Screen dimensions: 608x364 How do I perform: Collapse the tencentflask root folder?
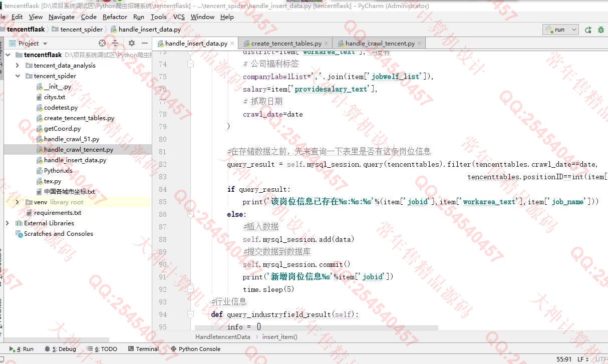click(x=8, y=55)
